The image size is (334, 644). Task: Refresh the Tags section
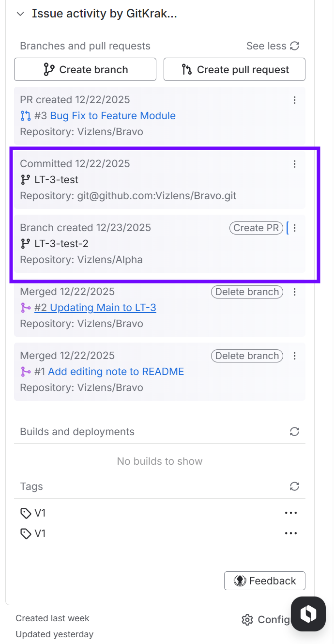click(x=294, y=486)
